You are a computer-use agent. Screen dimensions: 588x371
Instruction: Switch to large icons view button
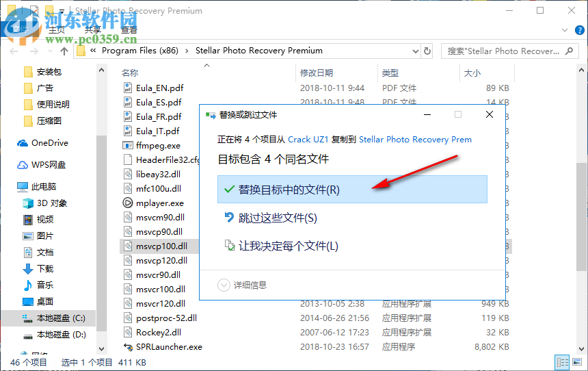[578, 362]
